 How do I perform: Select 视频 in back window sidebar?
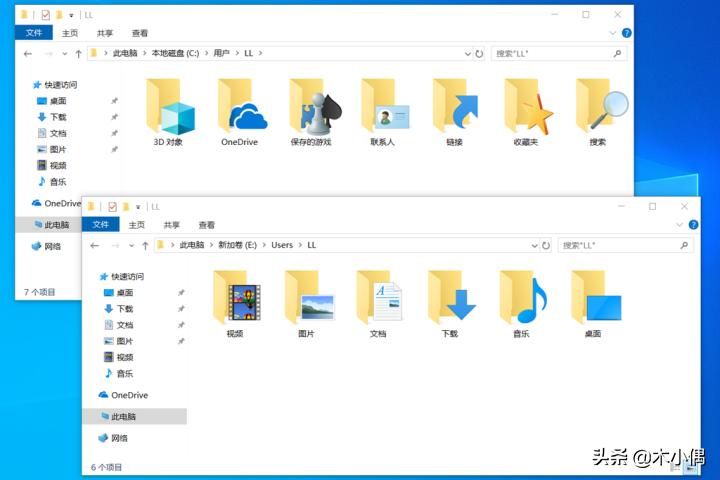tap(52, 165)
